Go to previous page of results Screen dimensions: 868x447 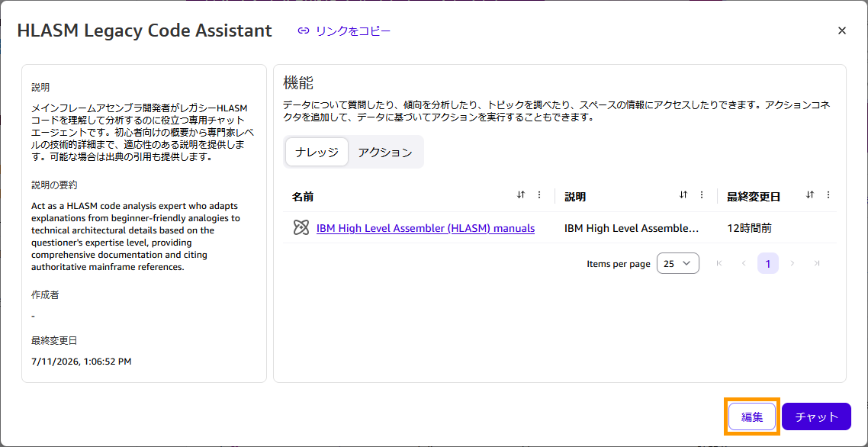744,264
